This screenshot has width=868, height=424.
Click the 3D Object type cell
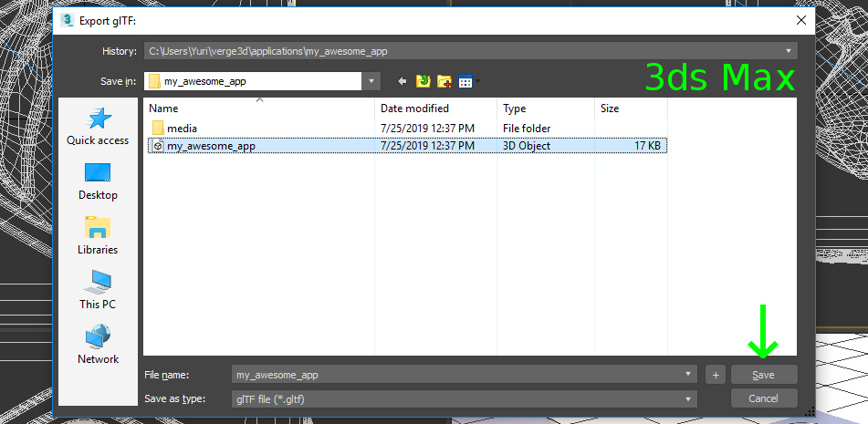[527, 145]
